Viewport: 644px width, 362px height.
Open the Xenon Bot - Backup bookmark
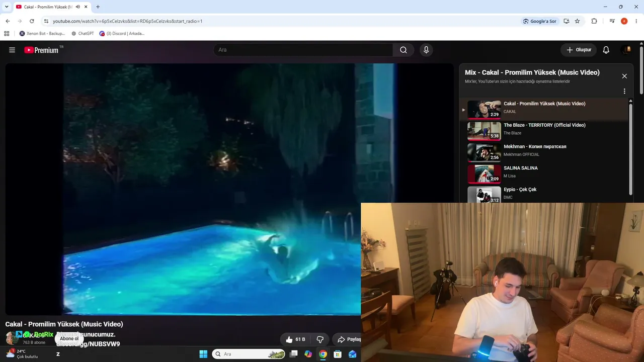tap(42, 34)
